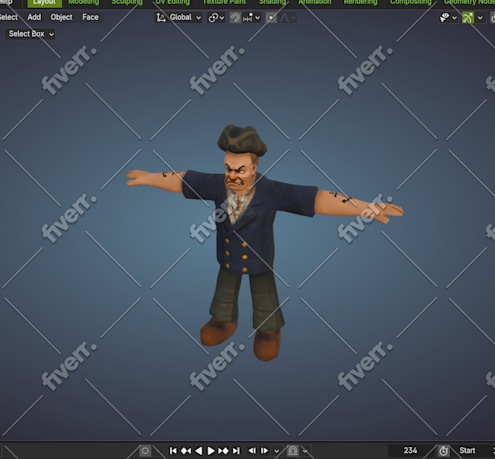
Task: Jump to the last frame endpoint
Action: [x=236, y=451]
